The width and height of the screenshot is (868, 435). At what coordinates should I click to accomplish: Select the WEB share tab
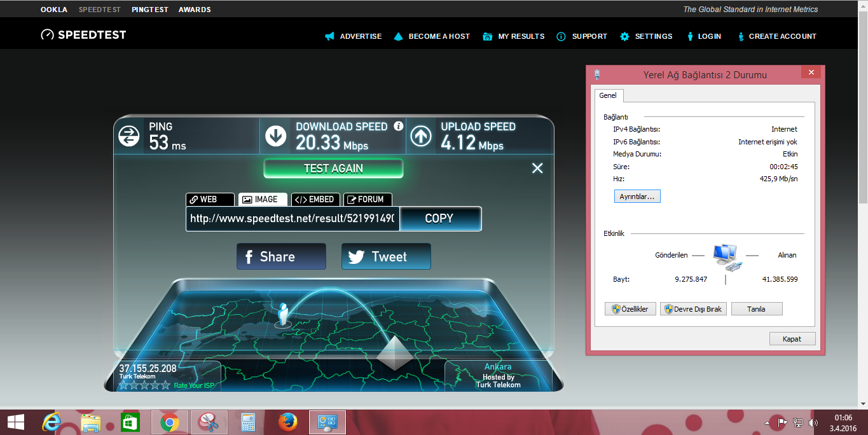(x=210, y=200)
